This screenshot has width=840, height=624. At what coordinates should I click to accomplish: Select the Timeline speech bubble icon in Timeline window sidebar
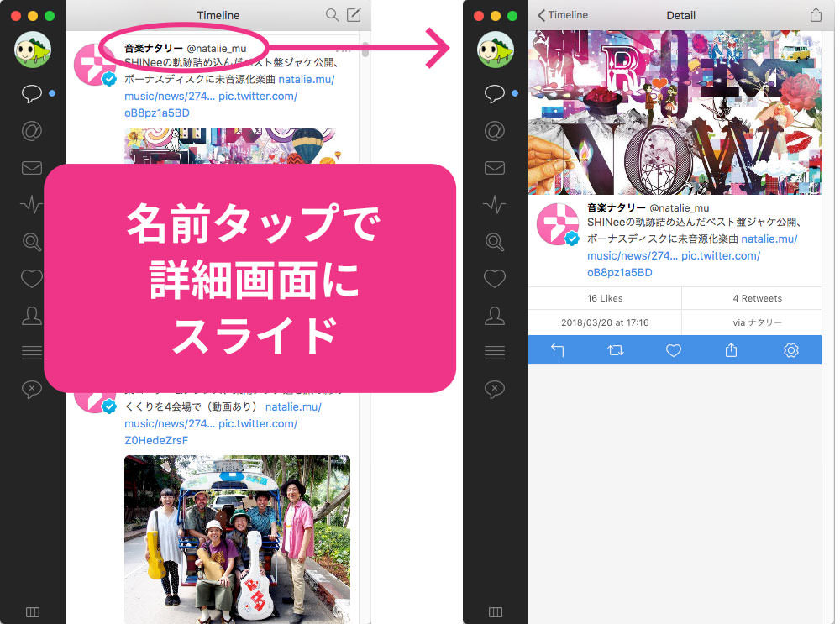32,93
